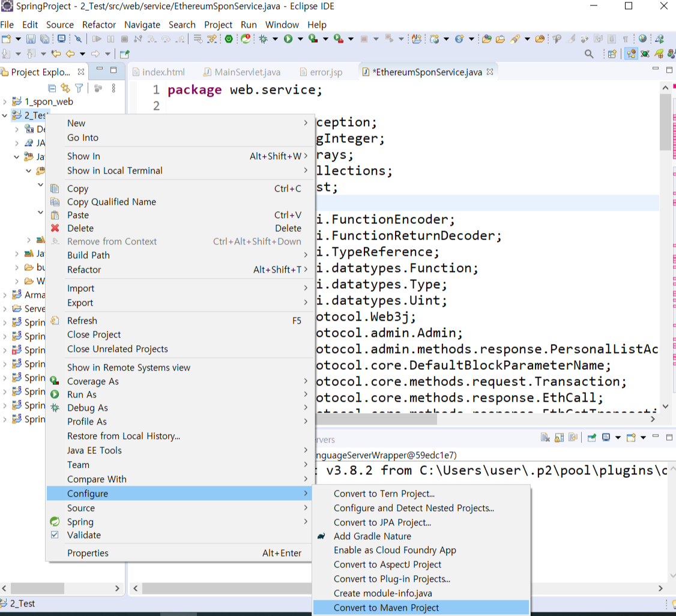Click the Terminate stop icon
The image size is (676, 616).
pos(125,39)
